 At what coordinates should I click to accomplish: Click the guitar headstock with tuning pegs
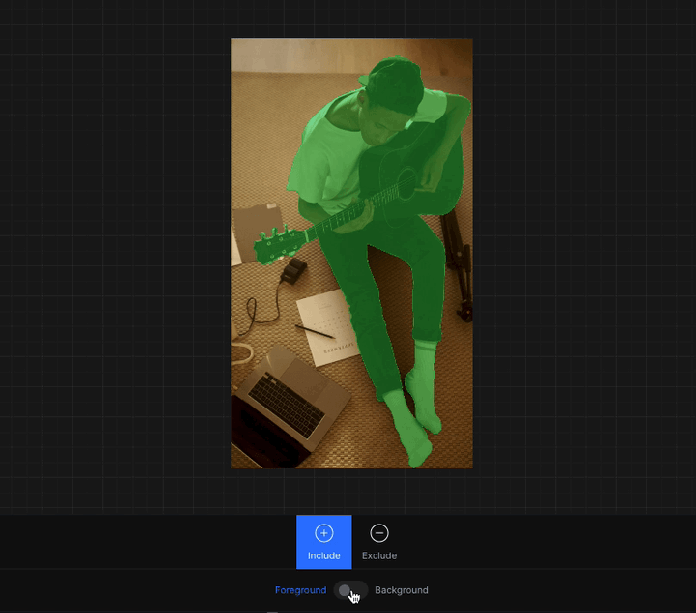277,243
